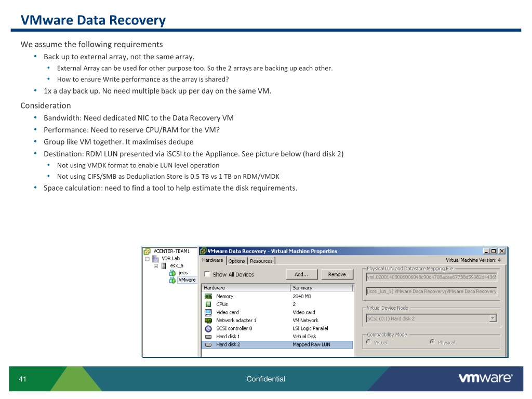
Task: Select the Network adapter 1 row text
Action: (236, 320)
